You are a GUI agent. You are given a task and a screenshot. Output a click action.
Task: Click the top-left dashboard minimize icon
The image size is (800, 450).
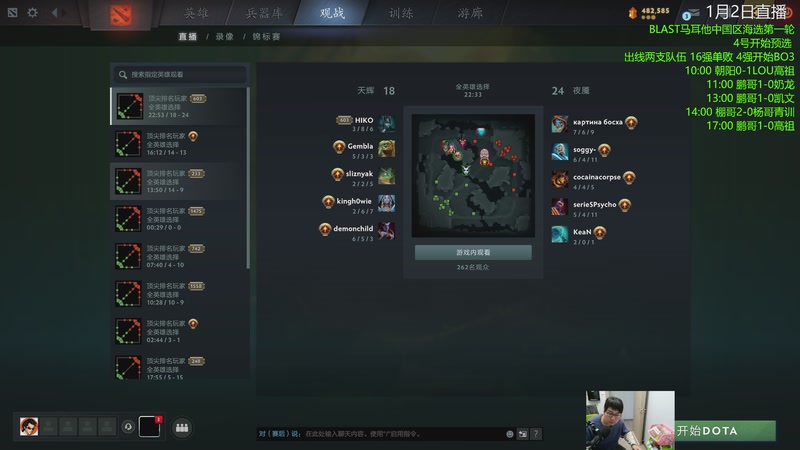pos(12,12)
